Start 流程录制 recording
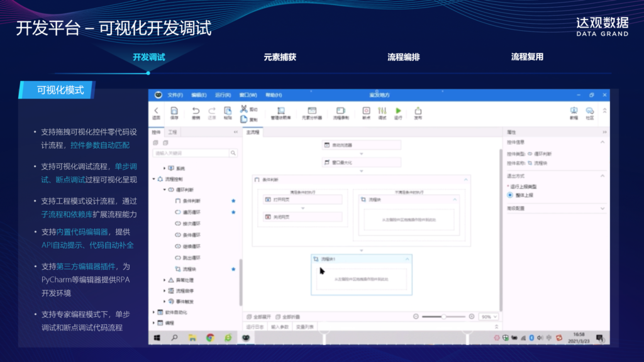 tap(340, 112)
